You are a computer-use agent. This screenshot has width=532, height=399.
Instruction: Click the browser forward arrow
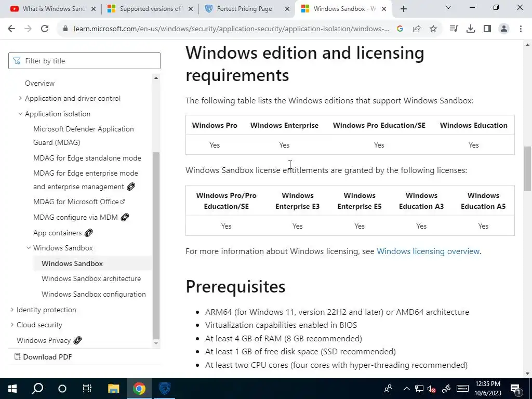coord(28,29)
